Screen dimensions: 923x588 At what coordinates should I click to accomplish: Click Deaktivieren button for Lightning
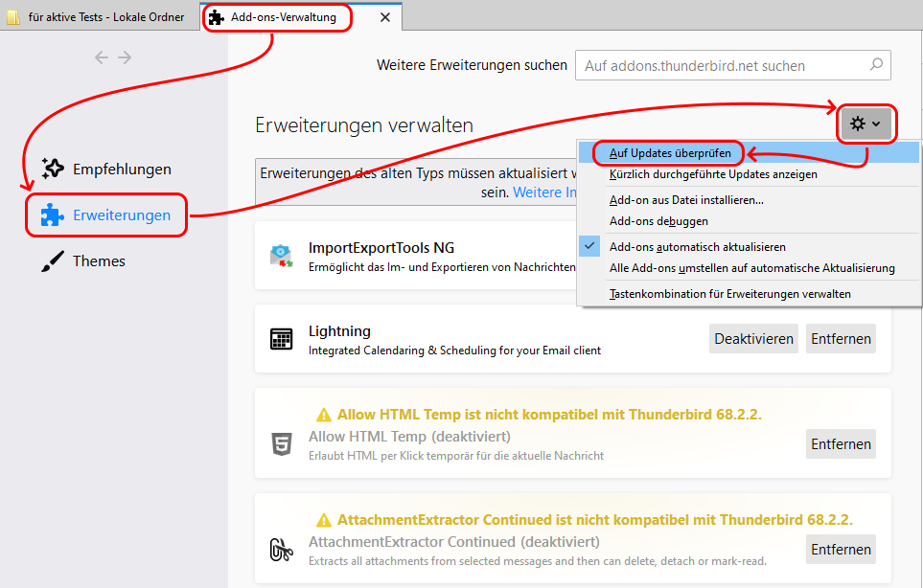(753, 339)
